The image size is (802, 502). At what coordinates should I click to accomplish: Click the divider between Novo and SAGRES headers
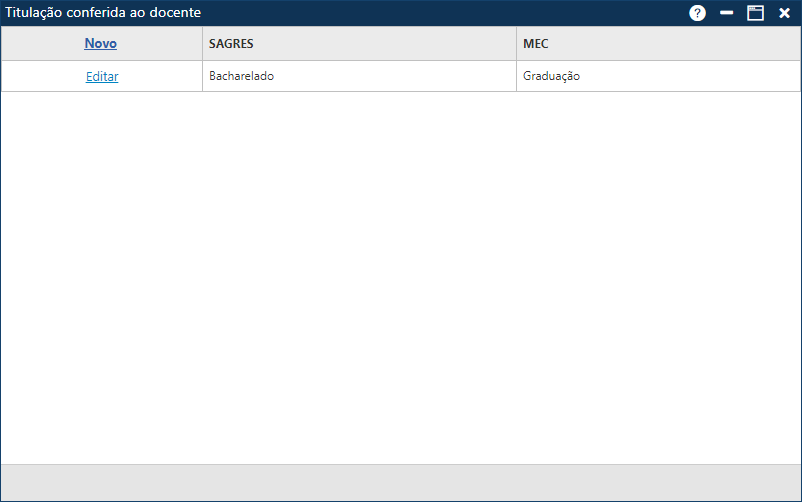point(202,44)
